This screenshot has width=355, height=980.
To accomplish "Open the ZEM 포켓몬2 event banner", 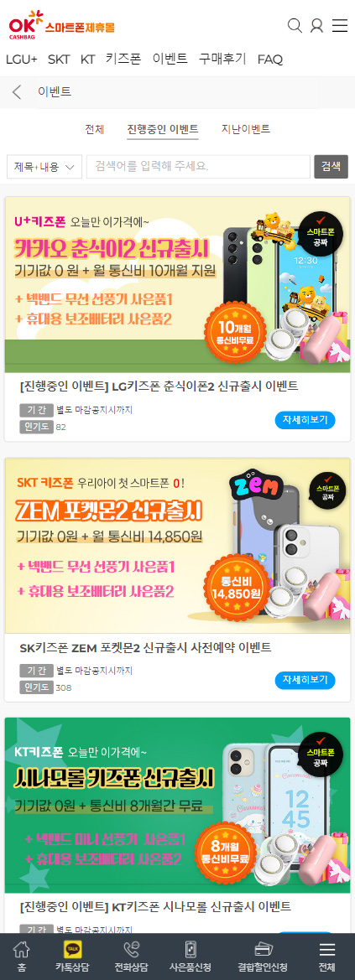I will (177, 546).
